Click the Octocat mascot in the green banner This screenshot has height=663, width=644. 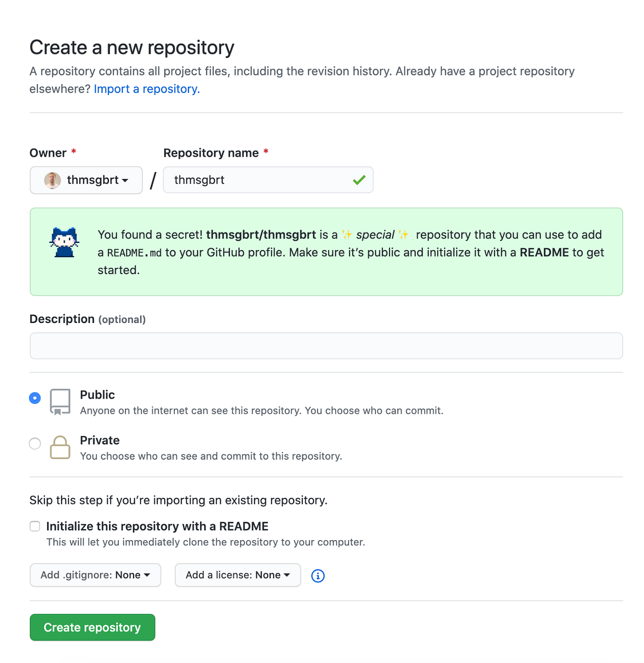(64, 242)
